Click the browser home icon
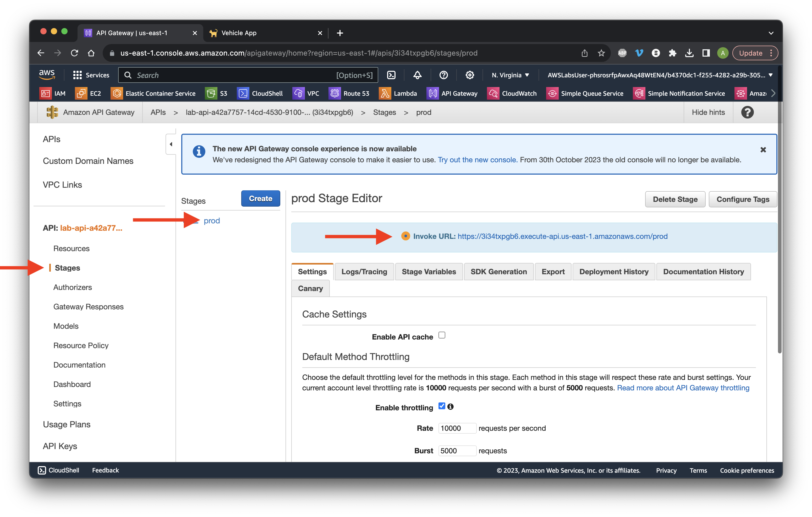The width and height of the screenshot is (812, 517). (x=91, y=53)
